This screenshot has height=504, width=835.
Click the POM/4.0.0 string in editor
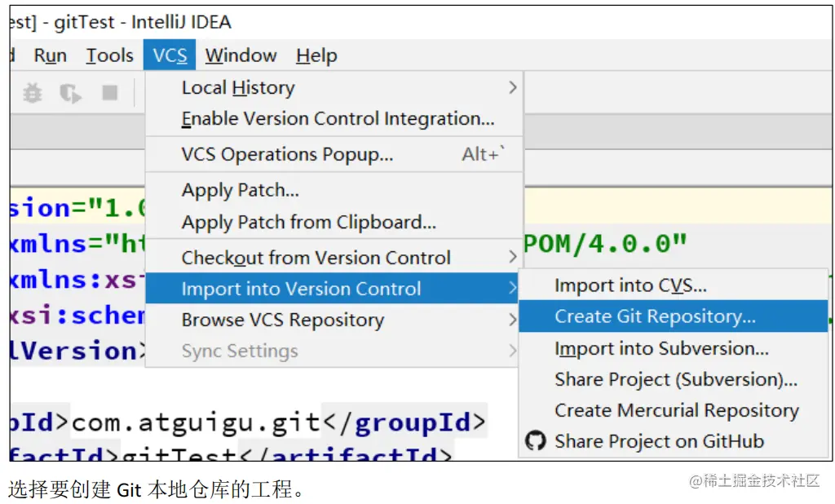[x=606, y=244]
